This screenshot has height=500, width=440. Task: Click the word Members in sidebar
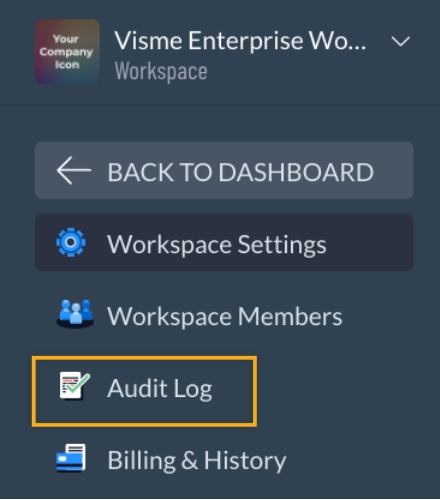(x=290, y=316)
